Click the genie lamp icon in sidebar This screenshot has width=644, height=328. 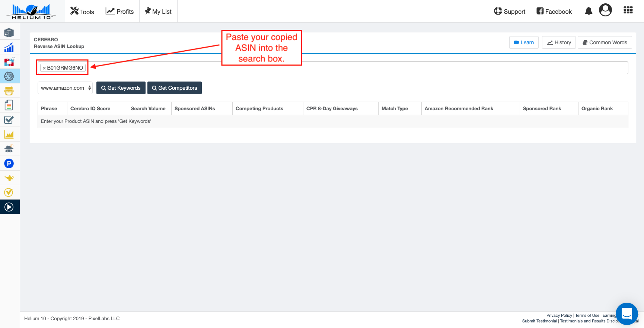coord(9,178)
